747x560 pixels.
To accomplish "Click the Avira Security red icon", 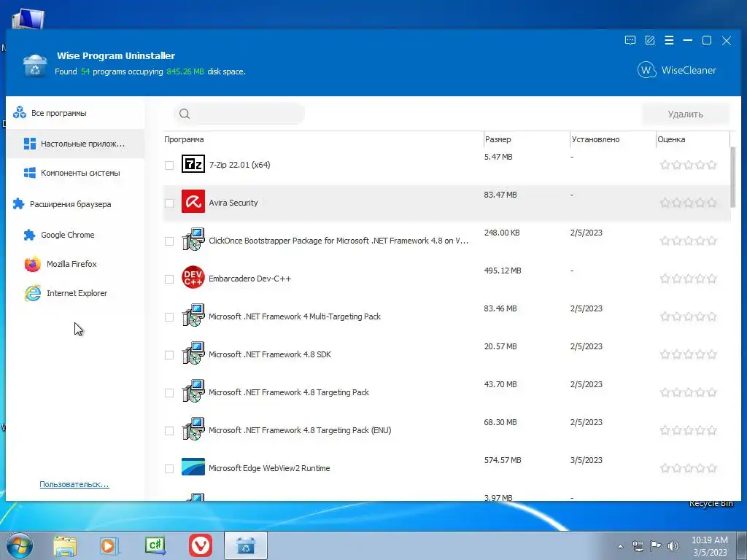I will point(193,201).
